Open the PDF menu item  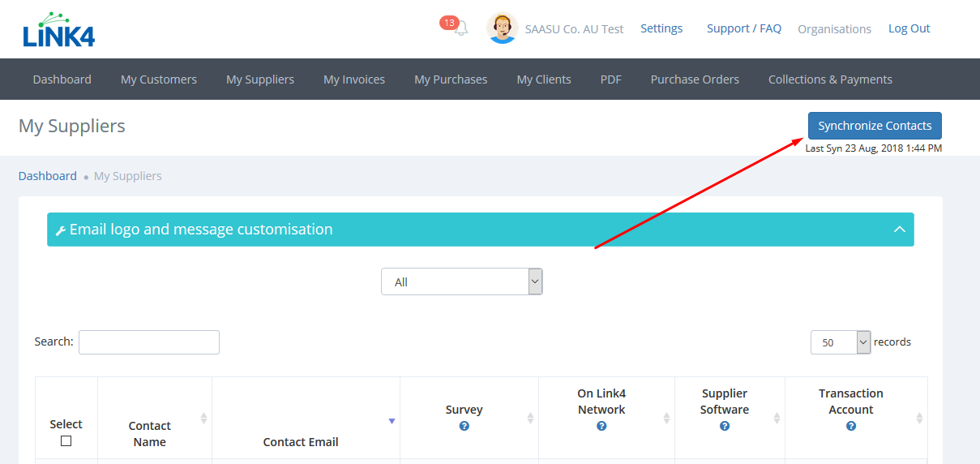coord(611,79)
